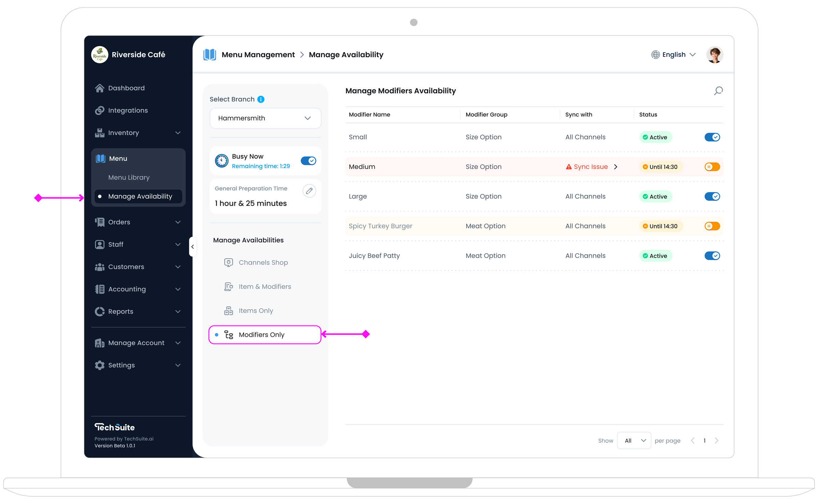Click the Modifiers Only icon

pos(229,335)
